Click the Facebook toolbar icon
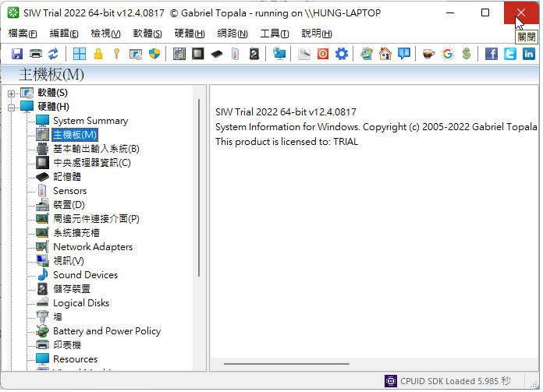543x392 pixels. pyautogui.click(x=491, y=54)
